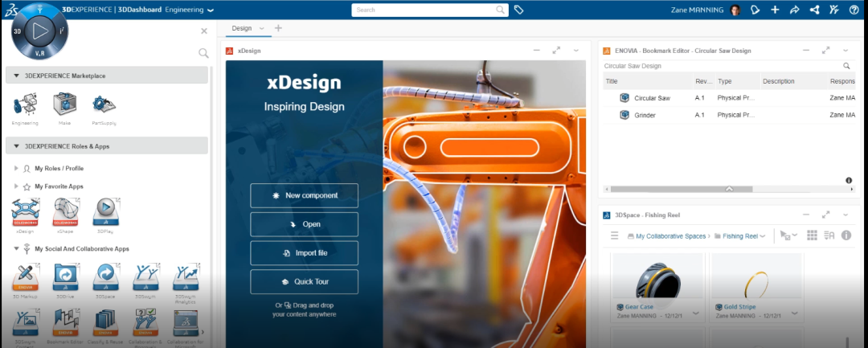Open the Make marketplace icon
This screenshot has width=868, height=348.
[64, 104]
